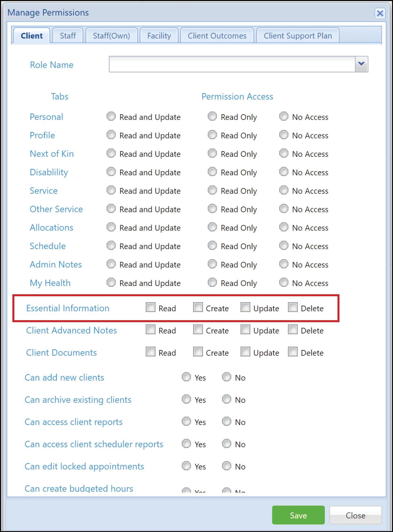The image size is (393, 532).
Task: Select Read Only for Service
Action: click(212, 190)
